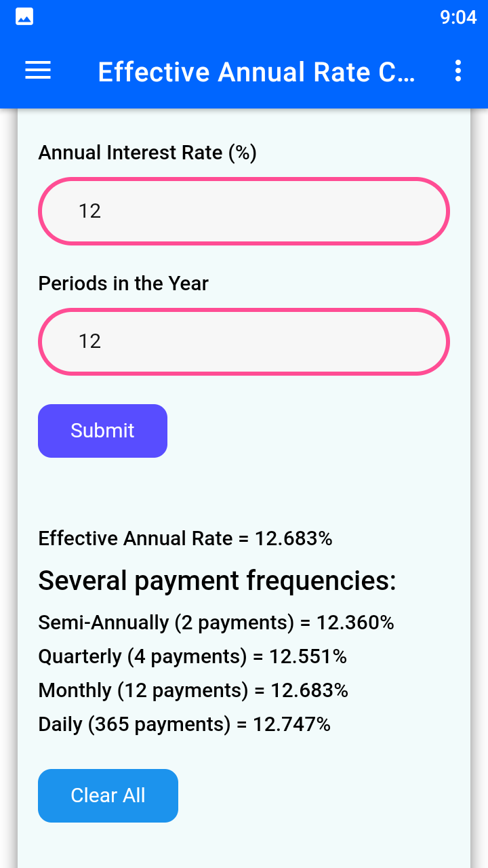Select the Daily payments result text
488x868 pixels.
[184, 724]
